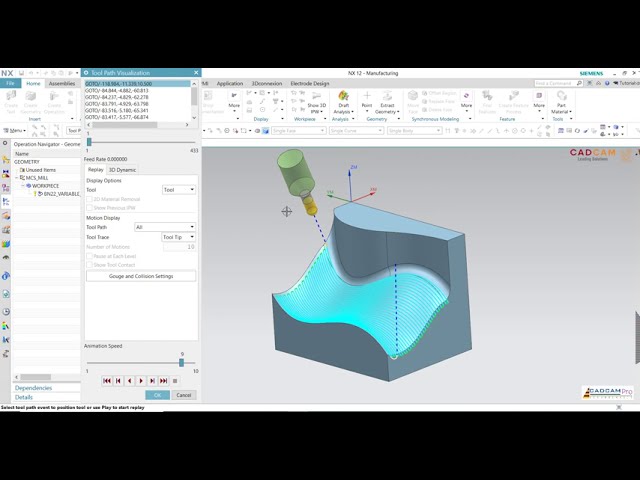Viewport: 640px width, 480px height.
Task: Click the tool path position slider handle
Action: [89, 142]
